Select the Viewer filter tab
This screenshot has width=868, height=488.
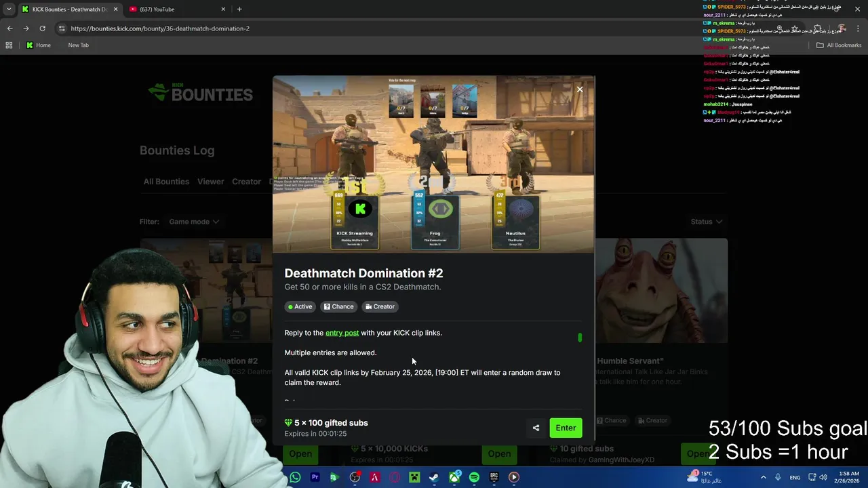tap(210, 182)
